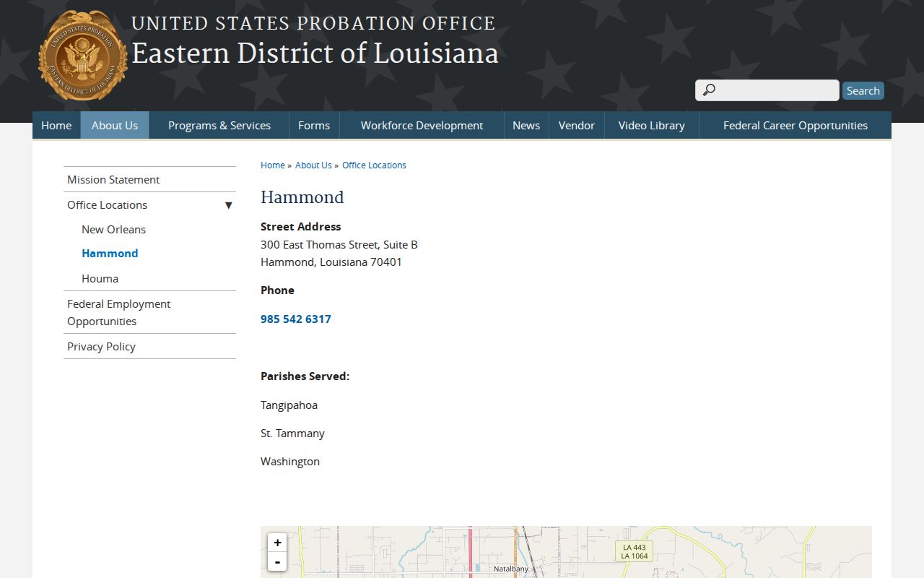Click the Office Locations breadcrumb link
Image resolution: width=924 pixels, height=578 pixels.
(x=374, y=165)
